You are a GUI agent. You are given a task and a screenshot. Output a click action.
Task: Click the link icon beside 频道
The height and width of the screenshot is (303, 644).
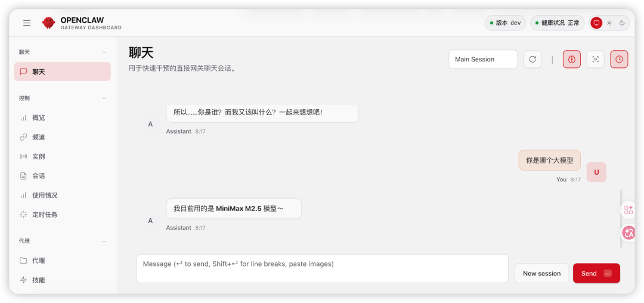[x=23, y=137]
